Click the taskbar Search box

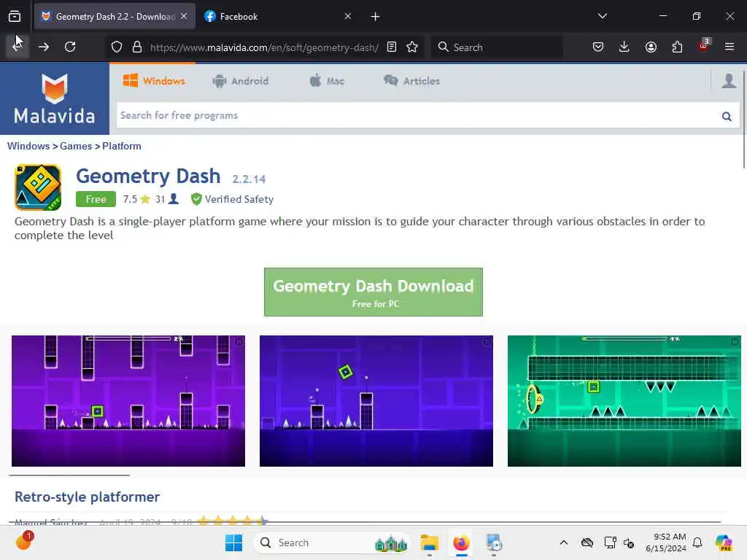click(x=333, y=542)
